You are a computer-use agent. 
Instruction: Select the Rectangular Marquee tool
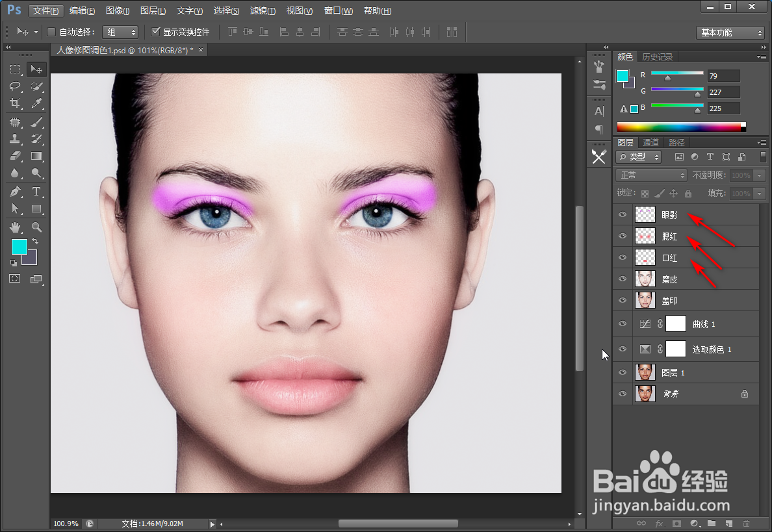15,70
